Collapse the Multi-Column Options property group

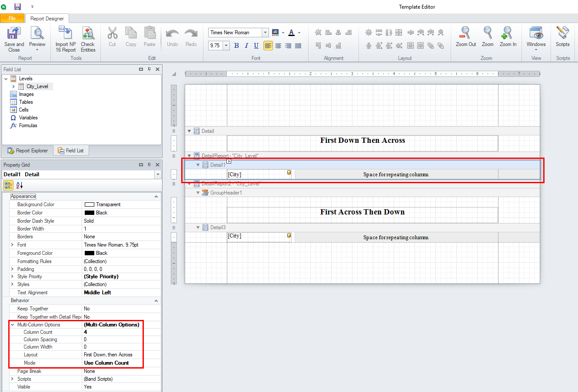tap(13, 325)
